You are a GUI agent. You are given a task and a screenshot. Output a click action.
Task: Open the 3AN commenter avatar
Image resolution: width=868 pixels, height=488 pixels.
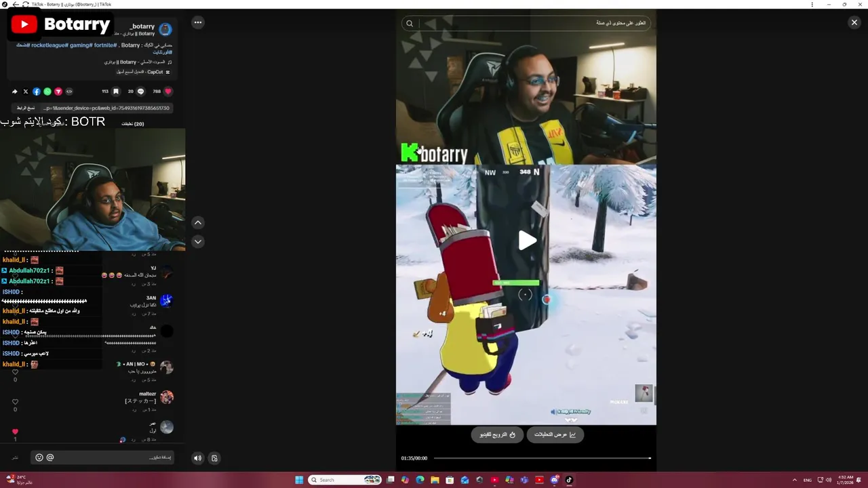167,300
